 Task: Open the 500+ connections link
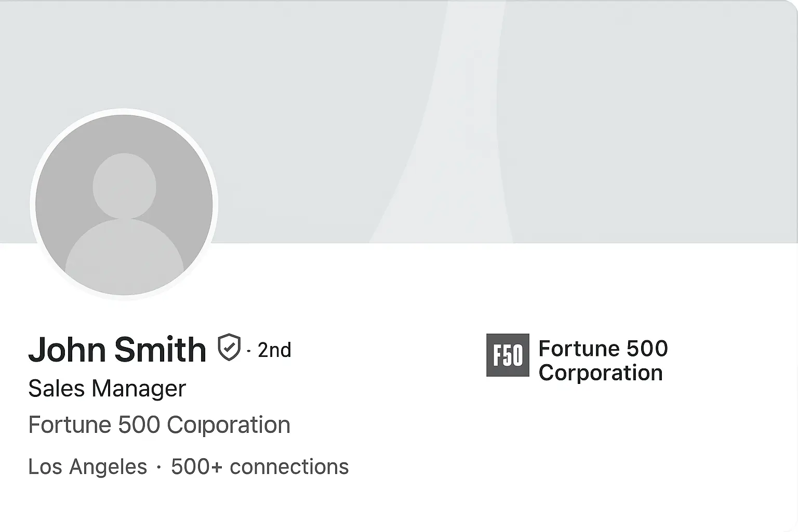pos(260,467)
